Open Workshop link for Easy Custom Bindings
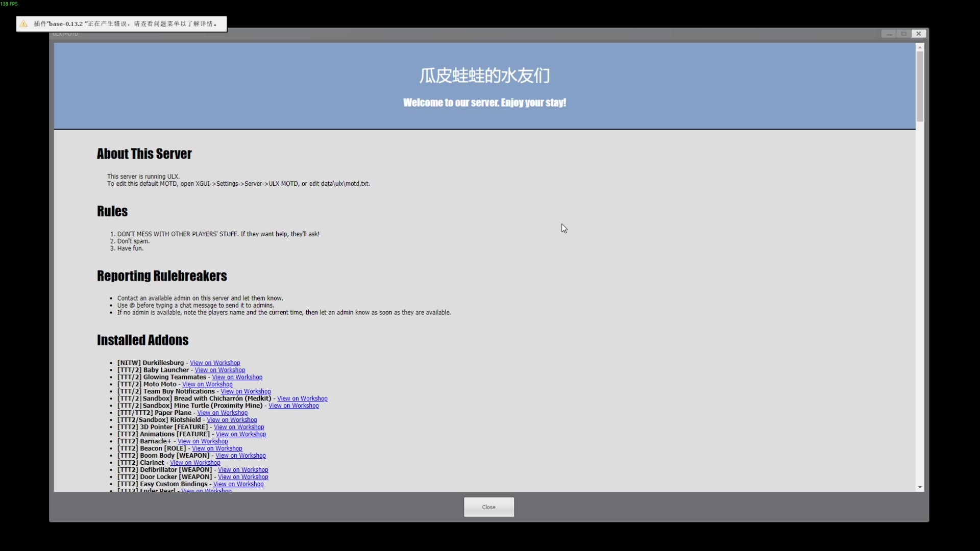The image size is (980, 551). click(238, 484)
